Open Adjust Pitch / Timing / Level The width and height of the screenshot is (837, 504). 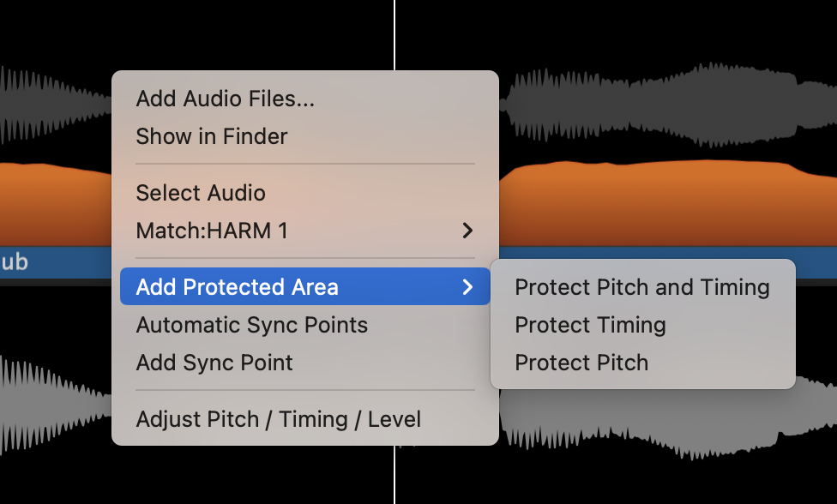pos(278,419)
